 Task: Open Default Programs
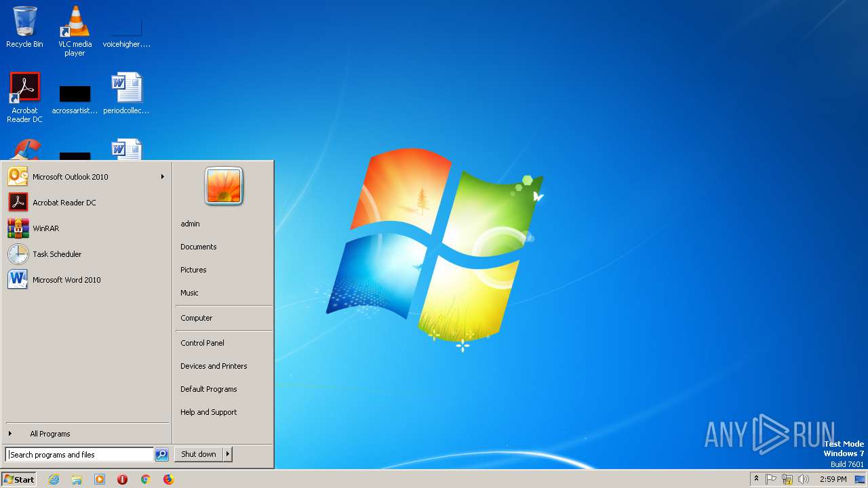(209, 389)
